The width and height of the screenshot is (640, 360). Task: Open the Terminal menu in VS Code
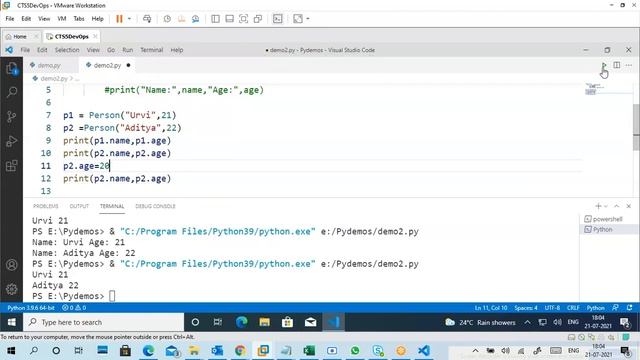[x=151, y=50]
